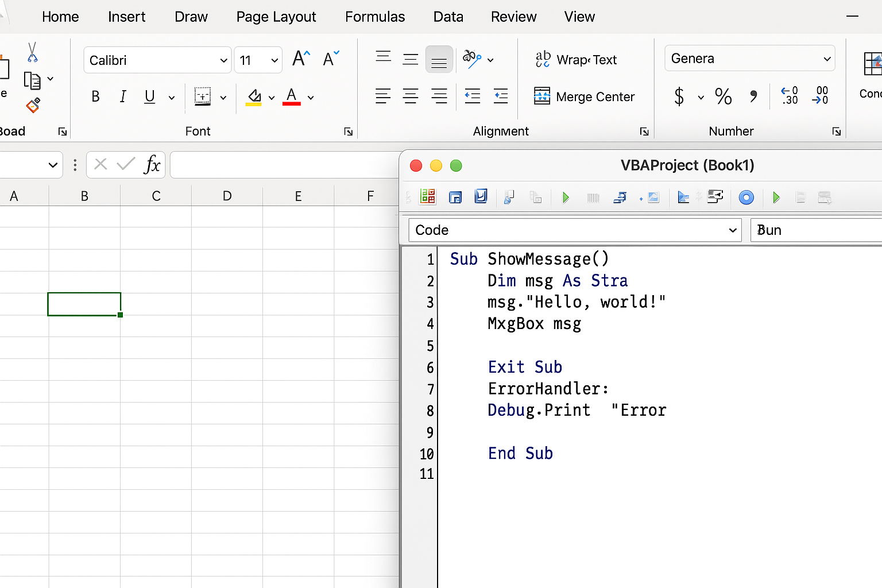
Task: Open Font group dialog launcher
Action: coord(348,131)
